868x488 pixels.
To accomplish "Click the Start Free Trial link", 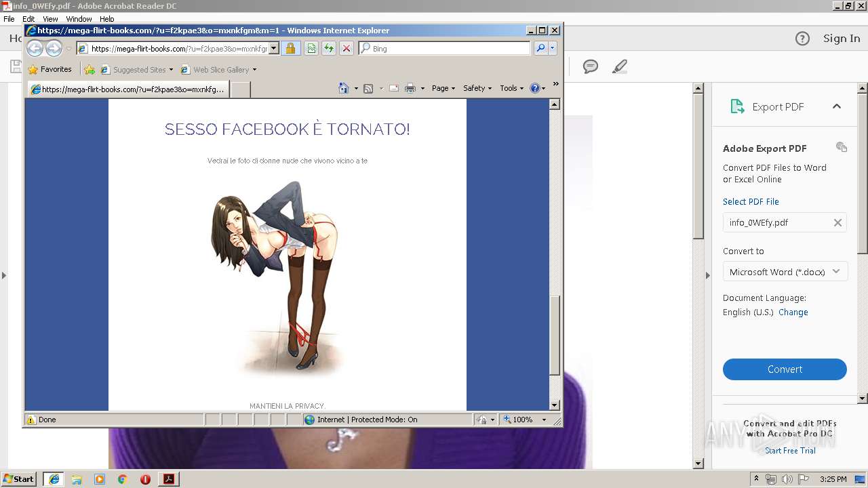I will point(790,451).
